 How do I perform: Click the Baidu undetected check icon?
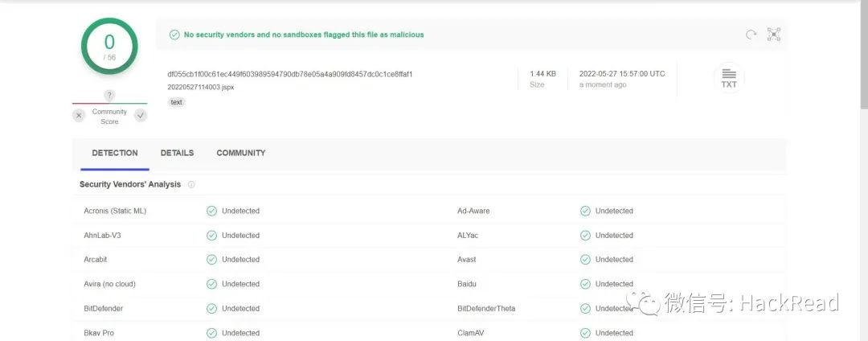(585, 284)
